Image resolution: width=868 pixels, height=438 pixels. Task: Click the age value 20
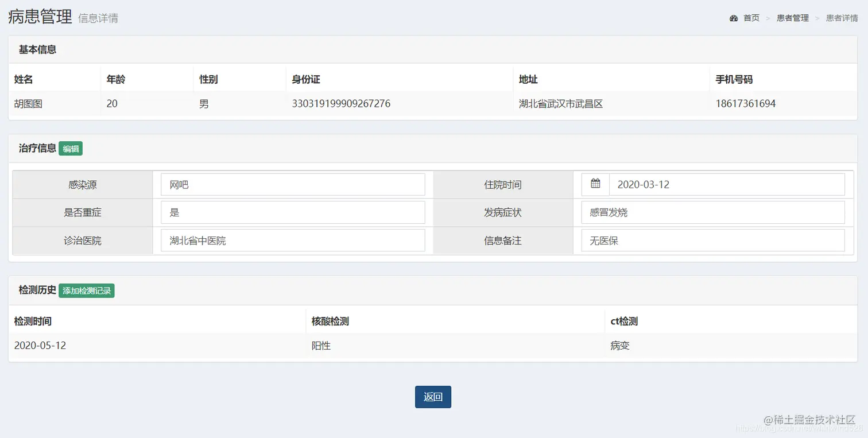(x=112, y=104)
